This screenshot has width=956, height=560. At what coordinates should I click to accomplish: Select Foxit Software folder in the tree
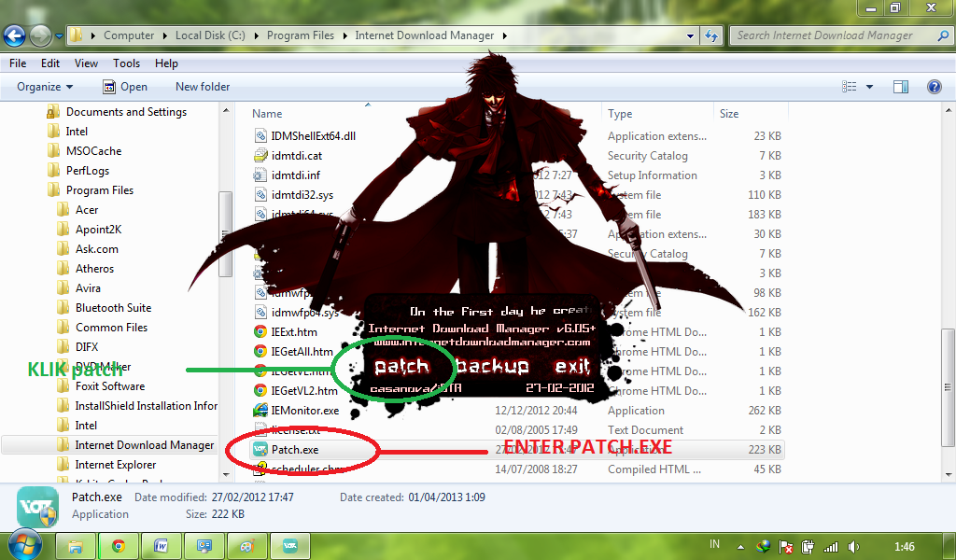pyautogui.click(x=110, y=386)
